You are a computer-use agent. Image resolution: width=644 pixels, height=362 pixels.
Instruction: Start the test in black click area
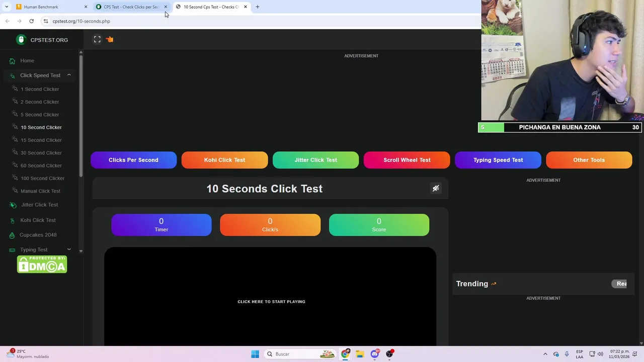(x=270, y=297)
